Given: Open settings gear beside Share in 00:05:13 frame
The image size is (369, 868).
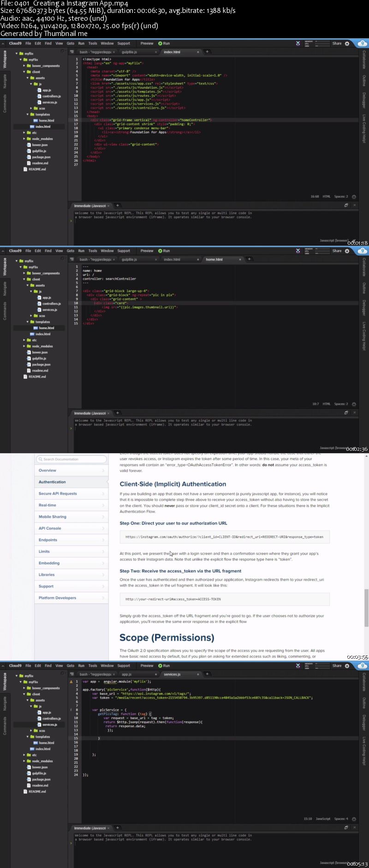Looking at the screenshot, I should [x=347, y=666].
